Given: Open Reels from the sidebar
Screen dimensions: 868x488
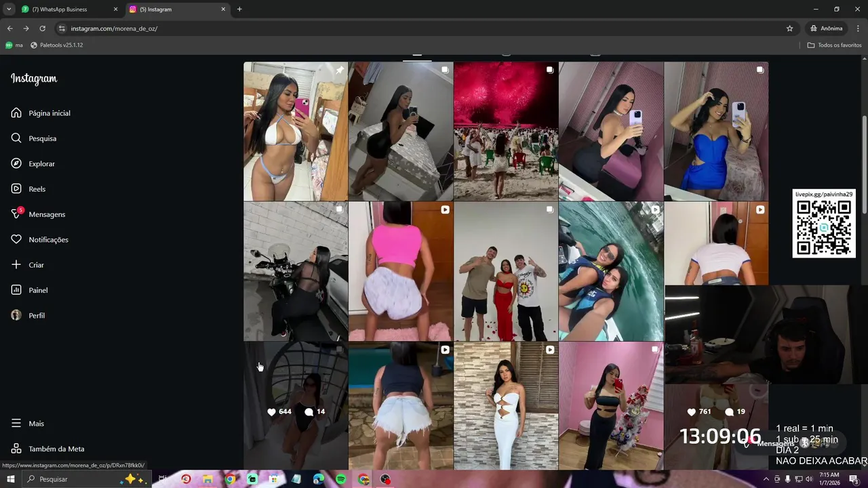Looking at the screenshot, I should pos(28,189).
